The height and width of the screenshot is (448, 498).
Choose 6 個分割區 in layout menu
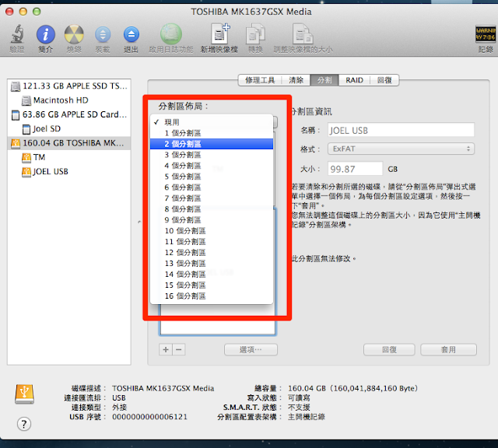(x=212, y=187)
